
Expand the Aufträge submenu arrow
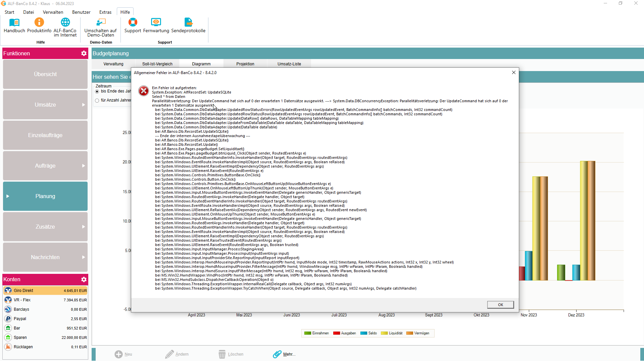pos(84,166)
